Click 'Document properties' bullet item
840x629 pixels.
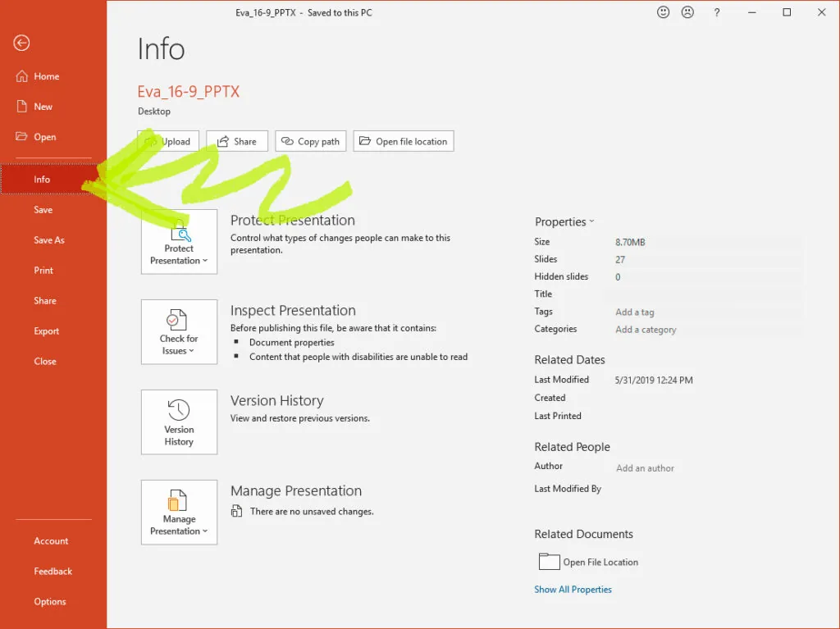(292, 342)
